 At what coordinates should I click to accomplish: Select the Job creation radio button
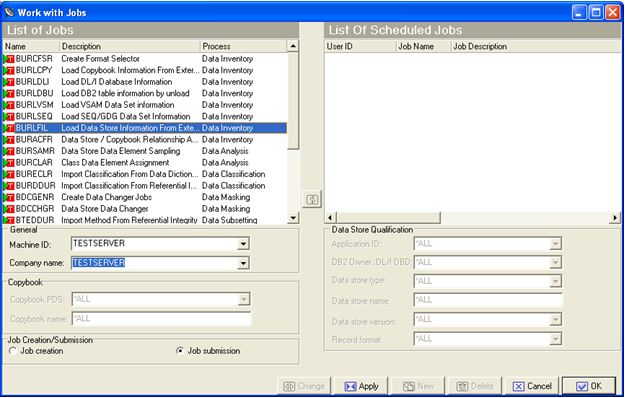coord(13,351)
